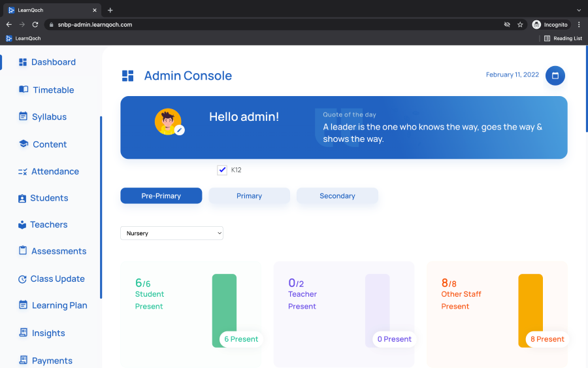
Task: Go to the Content section
Action: tap(50, 144)
